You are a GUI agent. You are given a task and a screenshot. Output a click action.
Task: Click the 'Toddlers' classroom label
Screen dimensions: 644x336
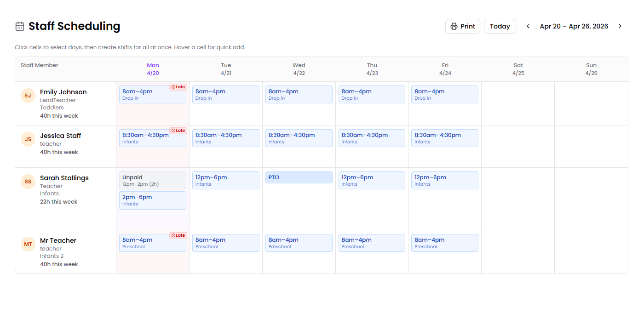click(x=52, y=108)
